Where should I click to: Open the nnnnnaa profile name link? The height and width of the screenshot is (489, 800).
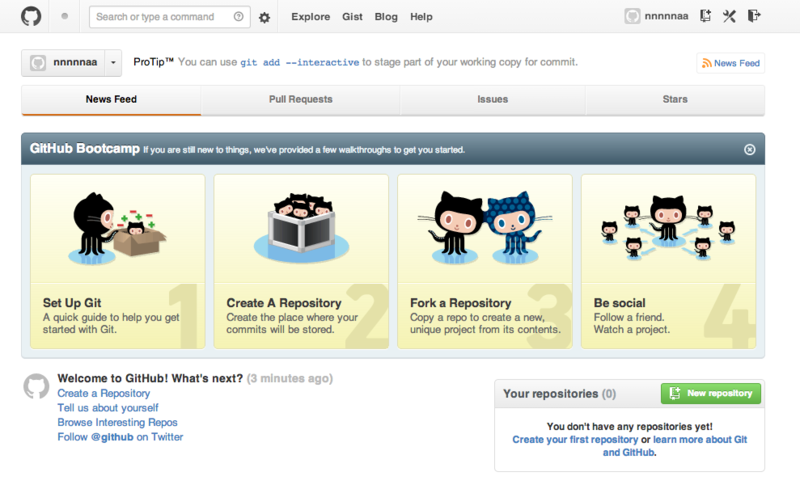click(x=666, y=16)
